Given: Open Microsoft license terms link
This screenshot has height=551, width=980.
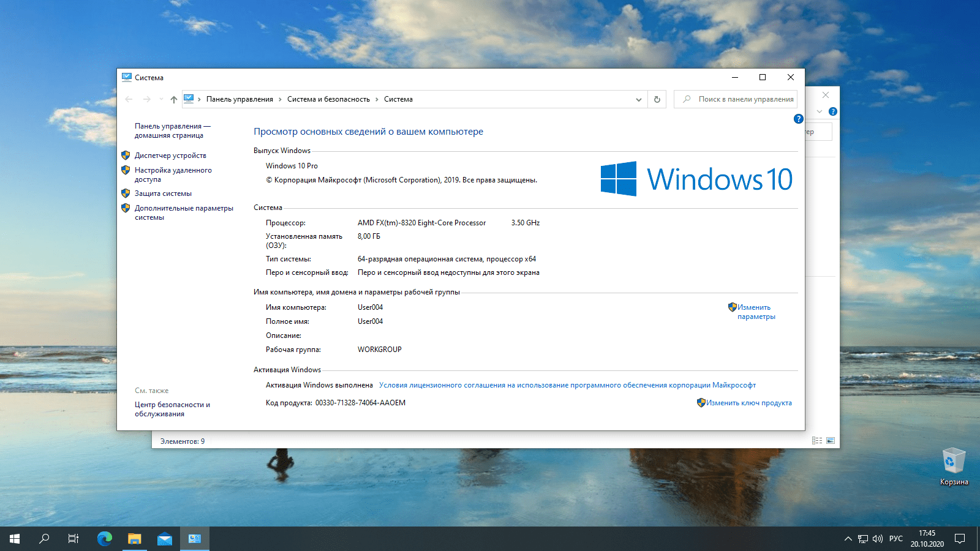Looking at the screenshot, I should [567, 385].
